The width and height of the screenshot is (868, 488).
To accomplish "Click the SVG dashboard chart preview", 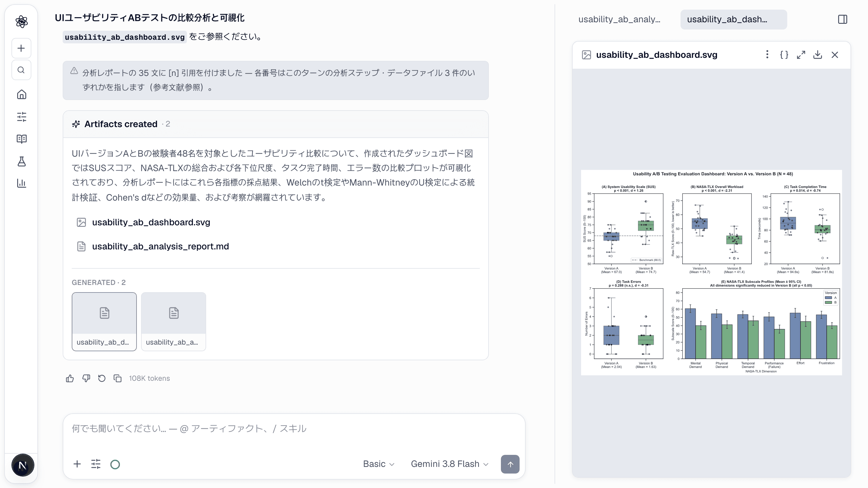I will point(711,272).
